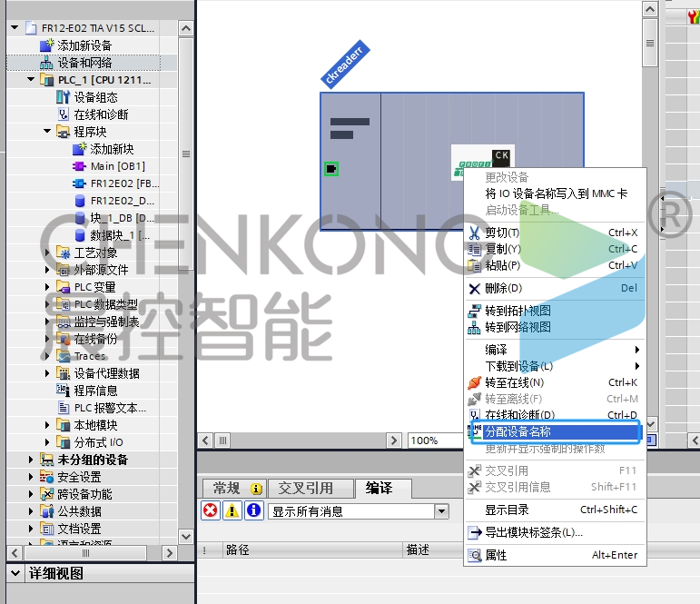Choose 显示目录 menu entry
700x604 pixels.
[556, 510]
